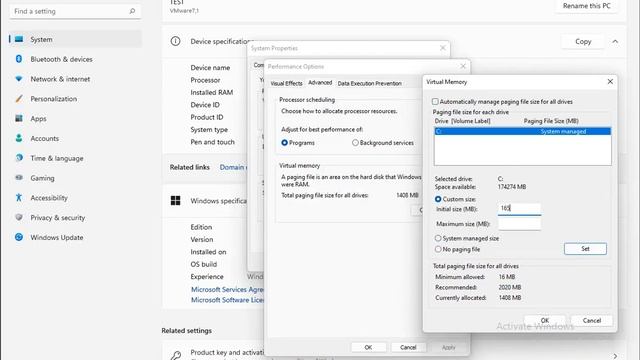Click the Initial size (MB) field

coord(519,209)
